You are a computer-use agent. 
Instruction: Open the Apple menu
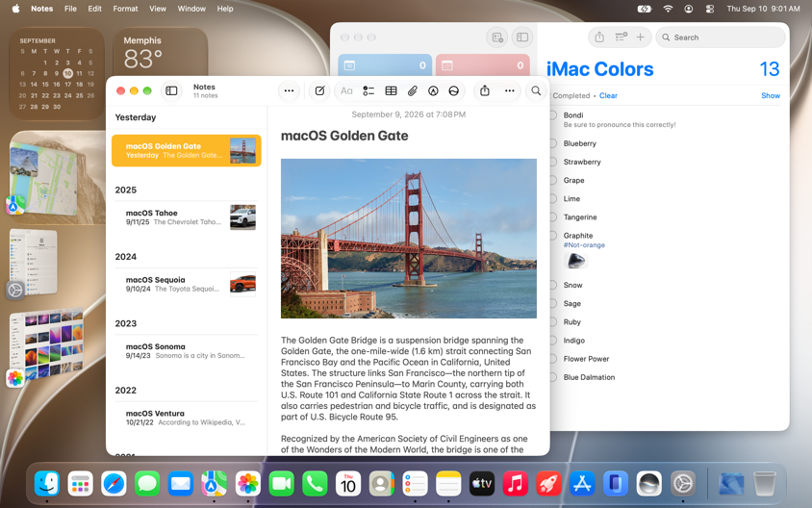click(x=15, y=9)
